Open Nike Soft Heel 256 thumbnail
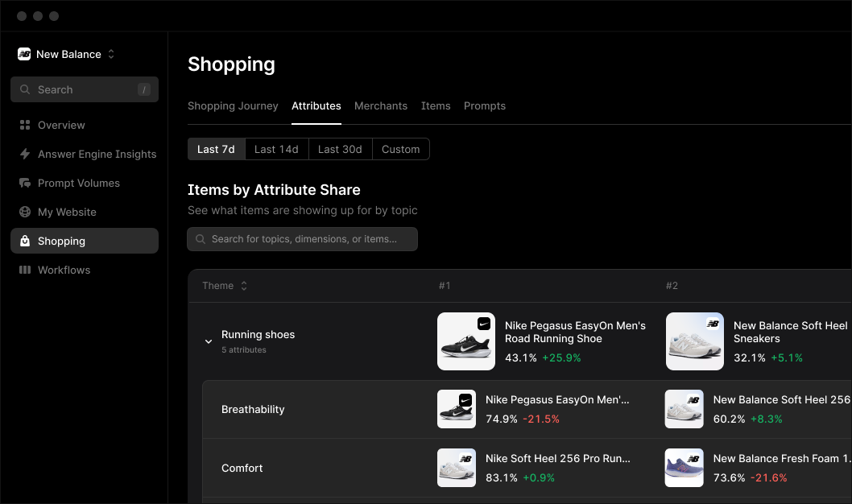This screenshot has width=852, height=504. pos(457,468)
